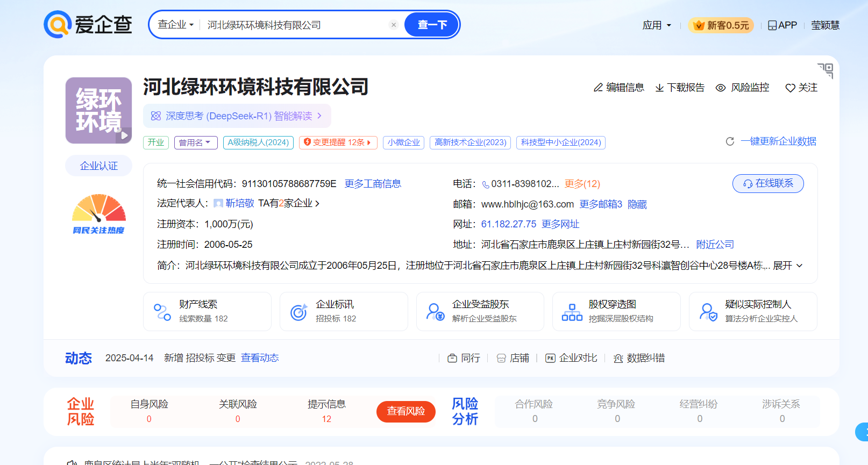Open 附近公司 link
Image resolution: width=868 pixels, height=465 pixels.
click(715, 245)
